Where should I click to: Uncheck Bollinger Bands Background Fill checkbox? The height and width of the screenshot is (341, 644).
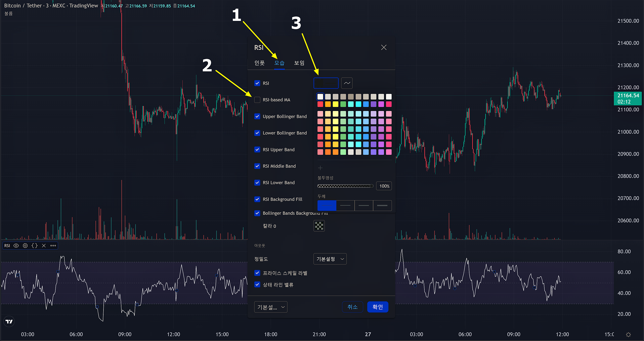pos(257,213)
